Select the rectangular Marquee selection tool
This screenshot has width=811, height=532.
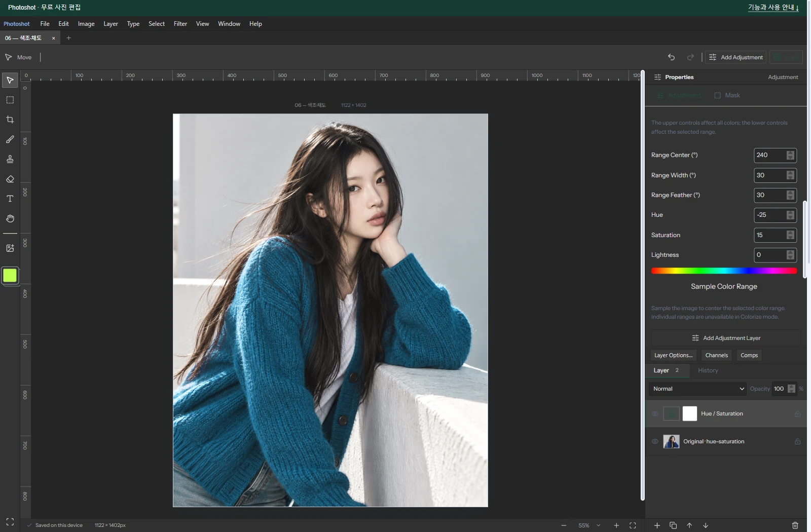pyautogui.click(x=10, y=100)
